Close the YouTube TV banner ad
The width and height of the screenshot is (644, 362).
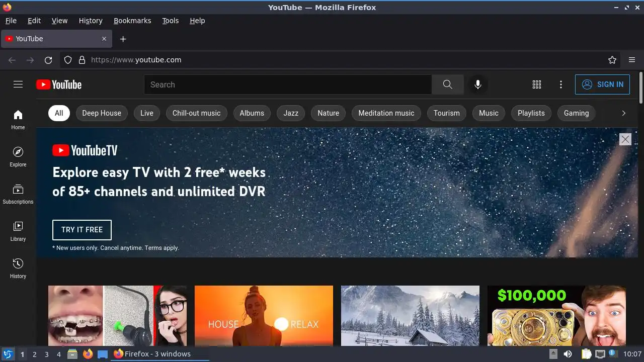[625, 139]
